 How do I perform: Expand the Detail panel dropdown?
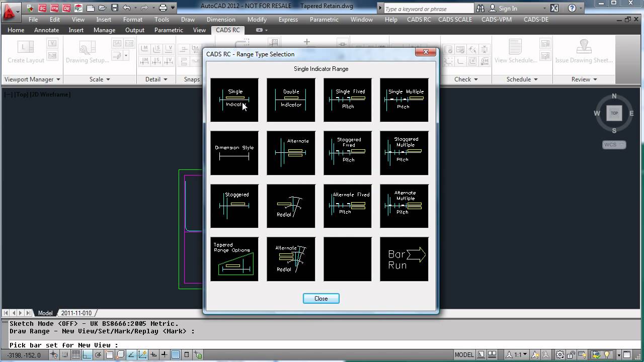coord(156,79)
